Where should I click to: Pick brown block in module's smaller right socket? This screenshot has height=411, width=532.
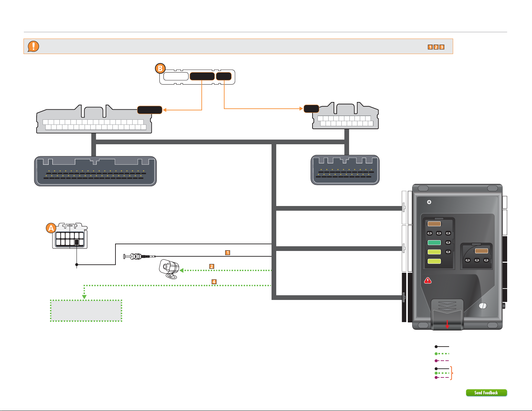click(481, 251)
